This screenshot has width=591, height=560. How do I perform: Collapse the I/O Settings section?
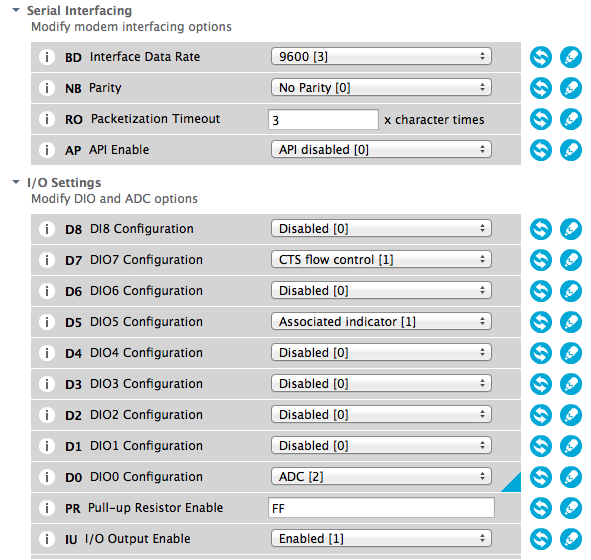click(16, 182)
